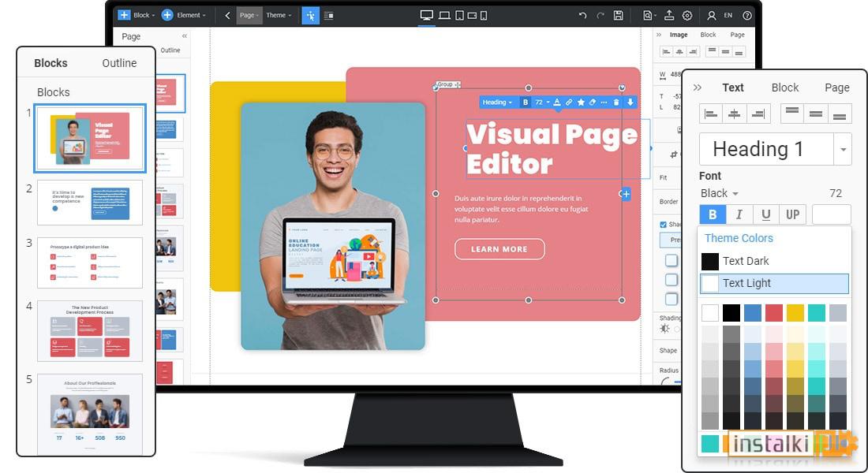The image size is (868, 473).
Task: Switch to the Block tab in Text panel
Action: [x=785, y=88]
